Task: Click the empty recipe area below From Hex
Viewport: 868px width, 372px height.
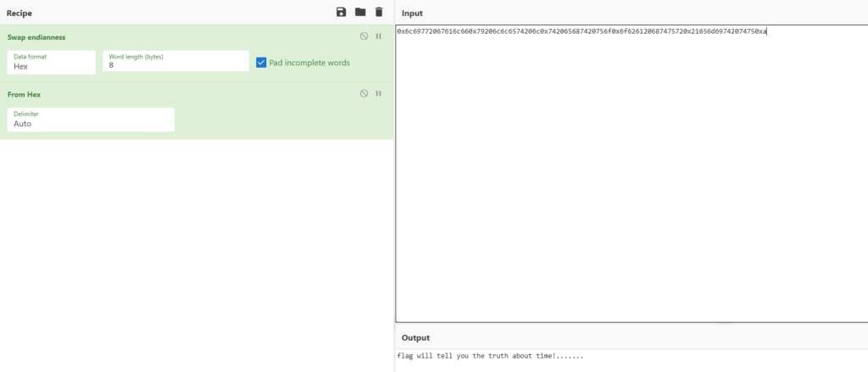Action: [x=195, y=254]
